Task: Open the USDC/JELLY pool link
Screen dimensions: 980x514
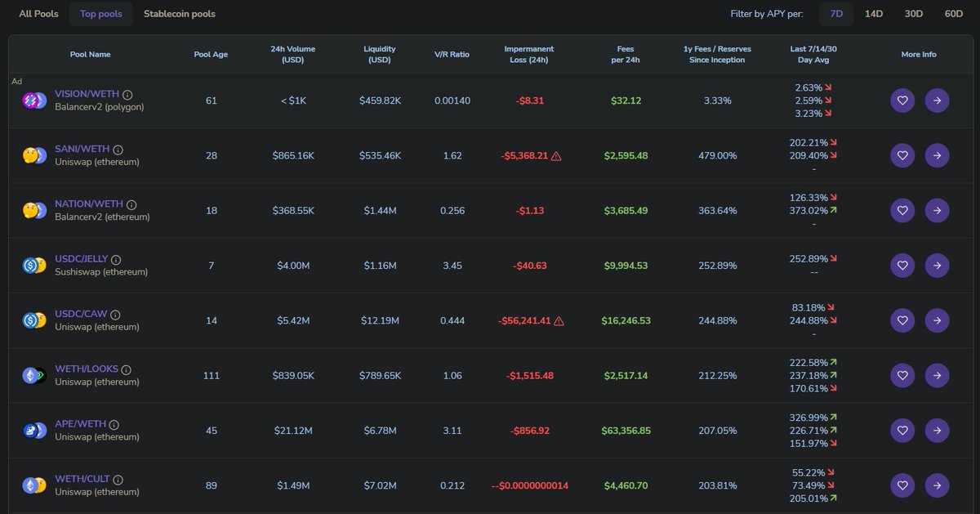Action: coord(81,260)
